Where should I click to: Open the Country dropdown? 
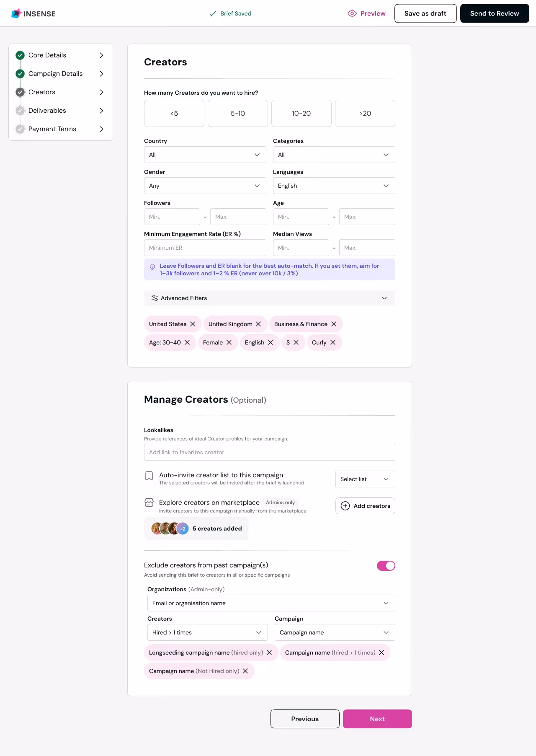pos(205,155)
